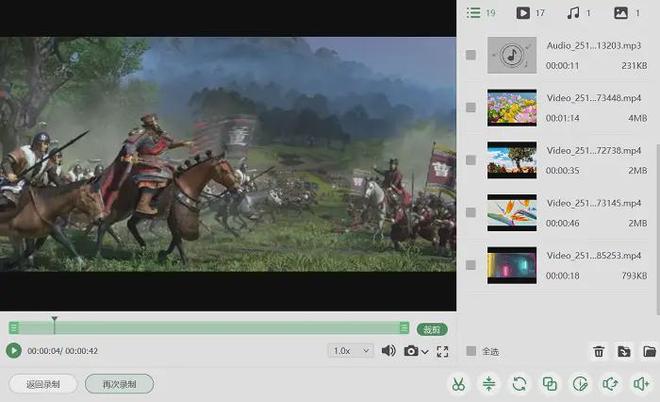Click the add audio speaker-plus icon
This screenshot has width=660, height=402.
(x=640, y=383)
